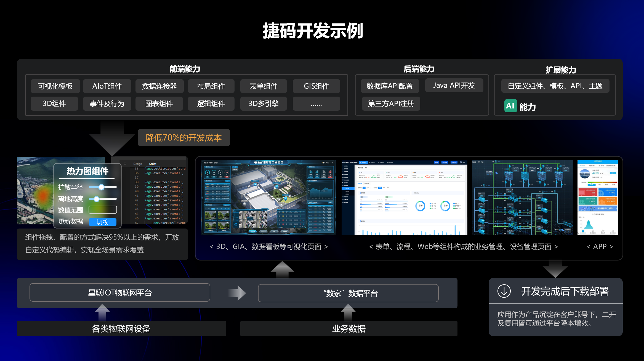Click the up arrow above 业务数据

tap(348, 312)
